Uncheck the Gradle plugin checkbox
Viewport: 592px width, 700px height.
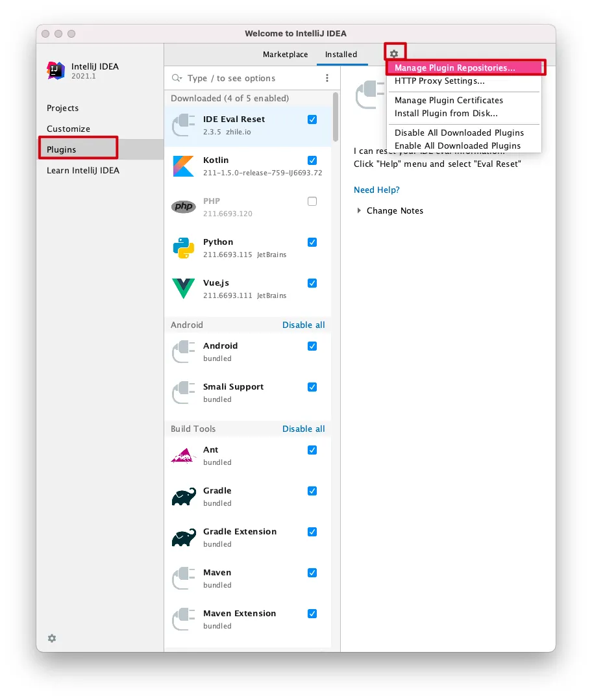(312, 491)
